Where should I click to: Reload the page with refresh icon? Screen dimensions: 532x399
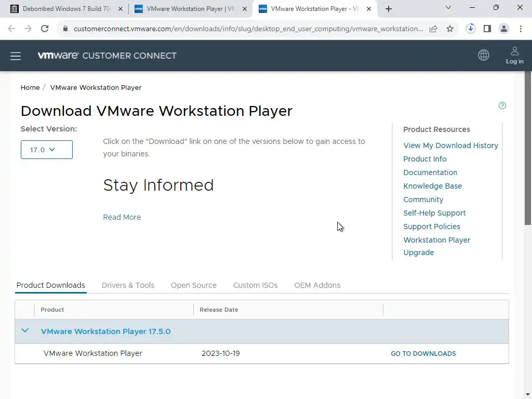45,29
